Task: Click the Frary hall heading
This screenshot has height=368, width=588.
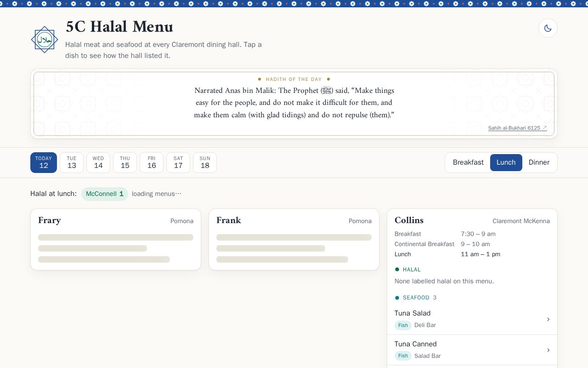Action: pos(50,220)
